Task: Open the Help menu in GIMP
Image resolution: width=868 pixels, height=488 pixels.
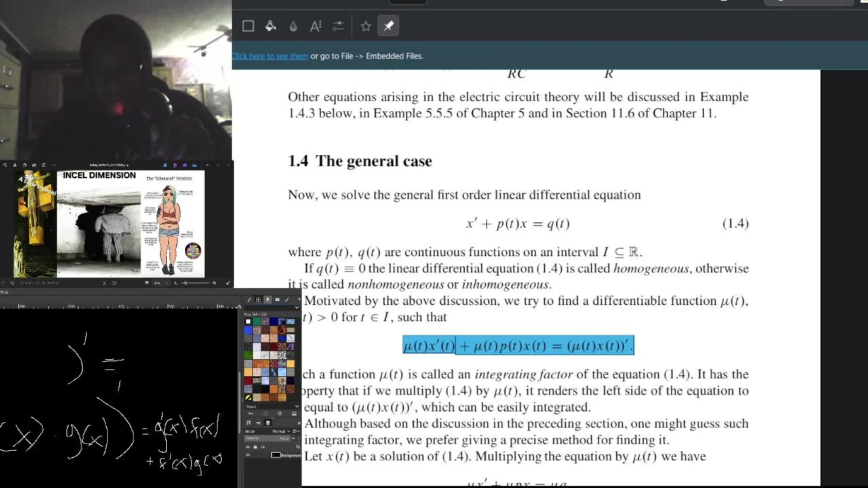Action: point(4,292)
